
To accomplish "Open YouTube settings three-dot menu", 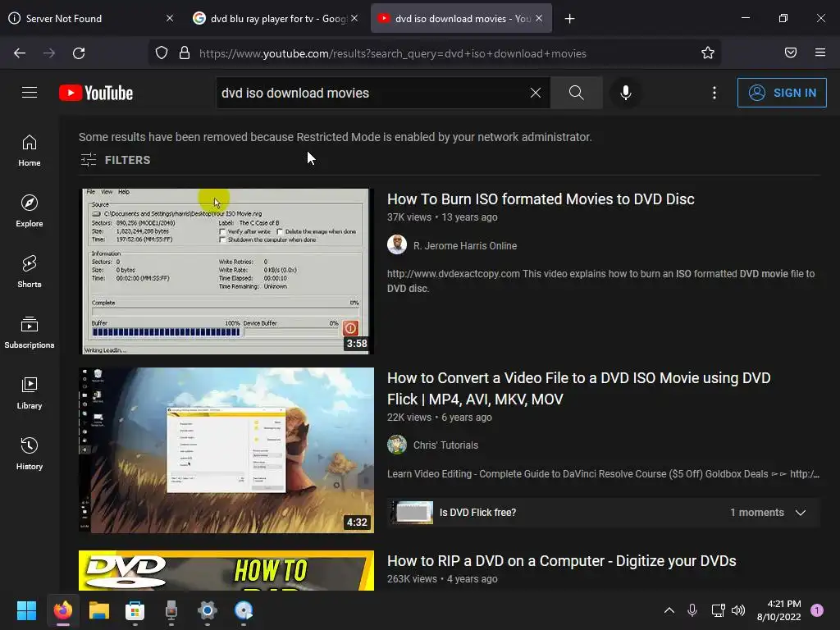I will (714, 93).
